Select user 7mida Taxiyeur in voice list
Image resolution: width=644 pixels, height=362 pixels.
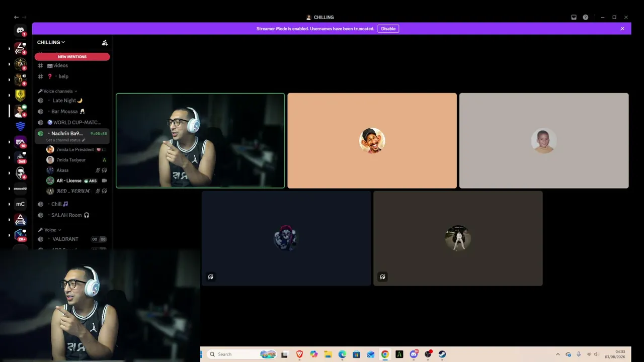click(x=76, y=160)
